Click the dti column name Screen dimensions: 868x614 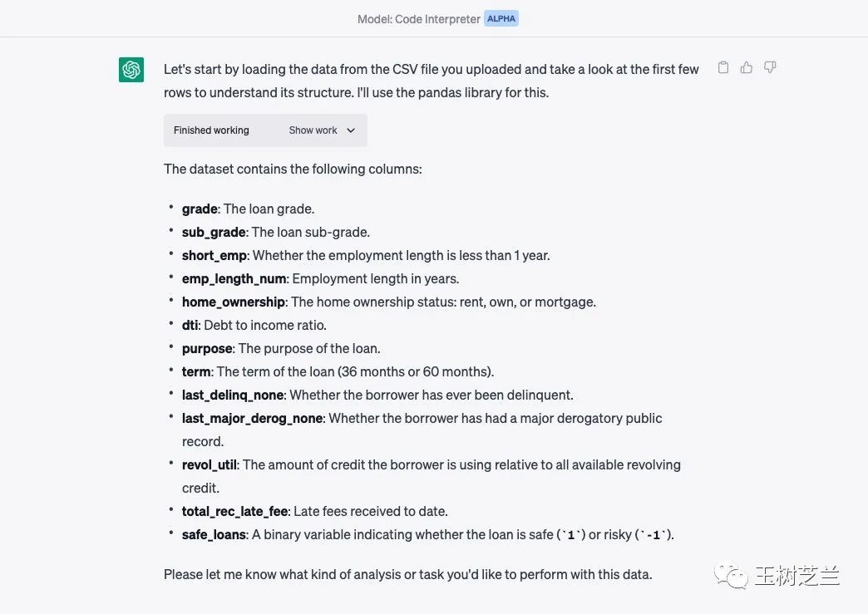tap(190, 325)
